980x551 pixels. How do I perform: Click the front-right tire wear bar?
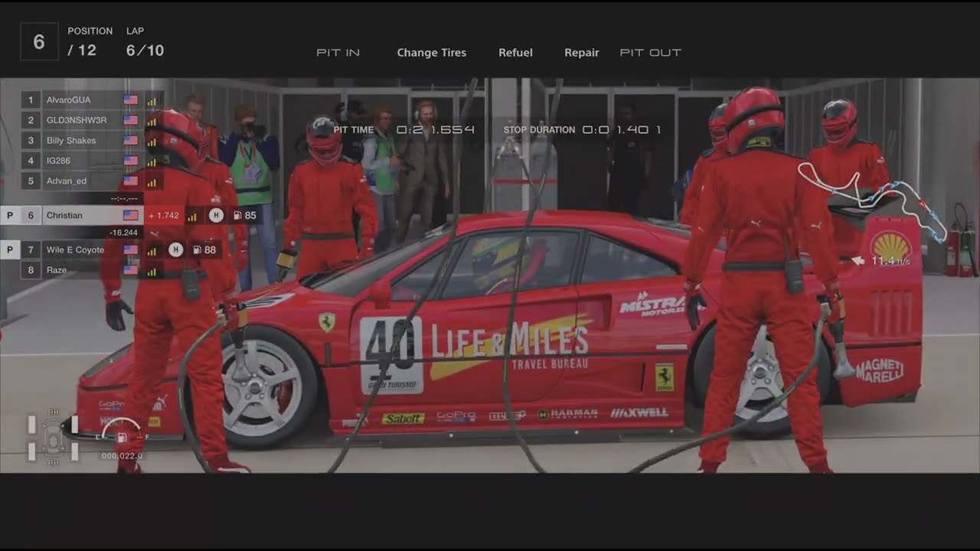75,425
